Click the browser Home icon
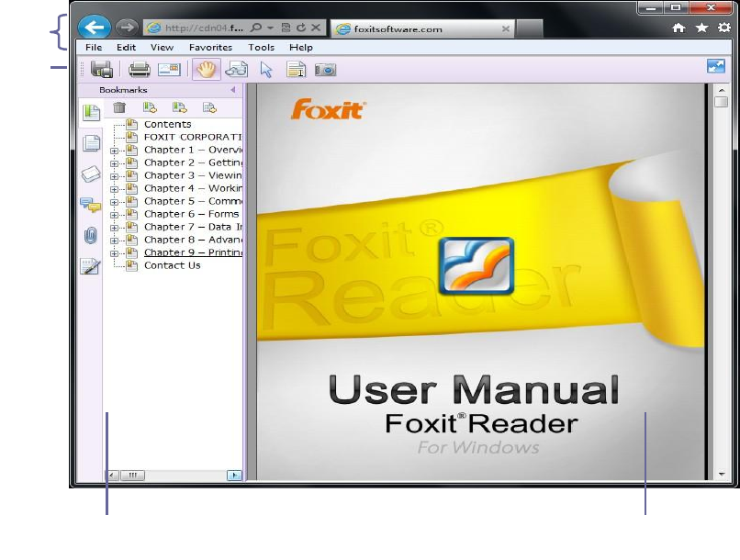 pyautogui.click(x=678, y=28)
